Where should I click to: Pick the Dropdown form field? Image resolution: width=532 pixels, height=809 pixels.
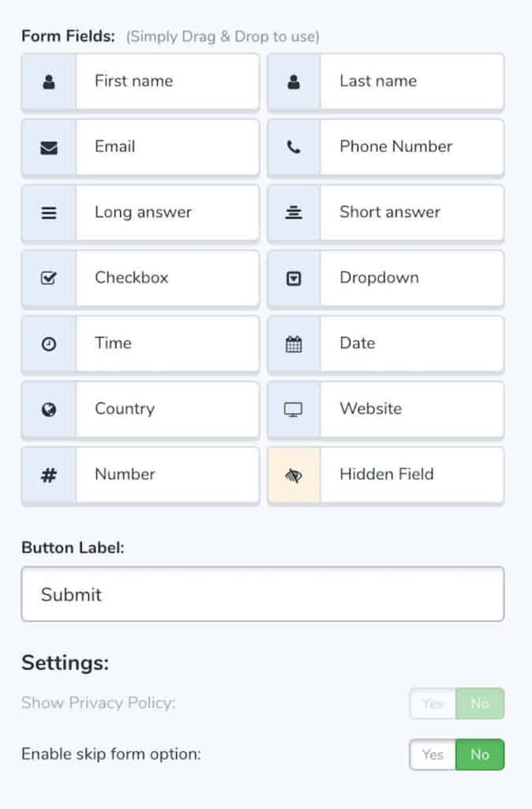386,279
